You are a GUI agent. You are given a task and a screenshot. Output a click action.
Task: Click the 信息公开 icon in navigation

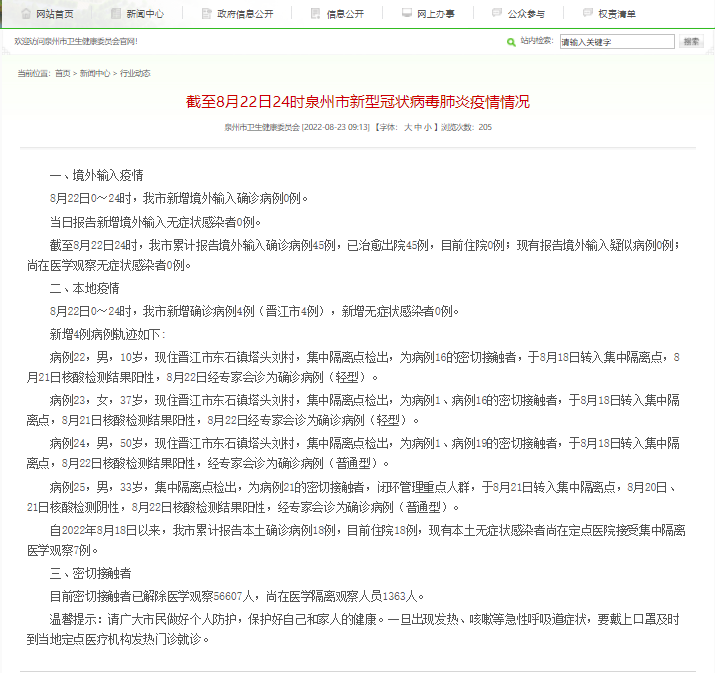click(316, 14)
